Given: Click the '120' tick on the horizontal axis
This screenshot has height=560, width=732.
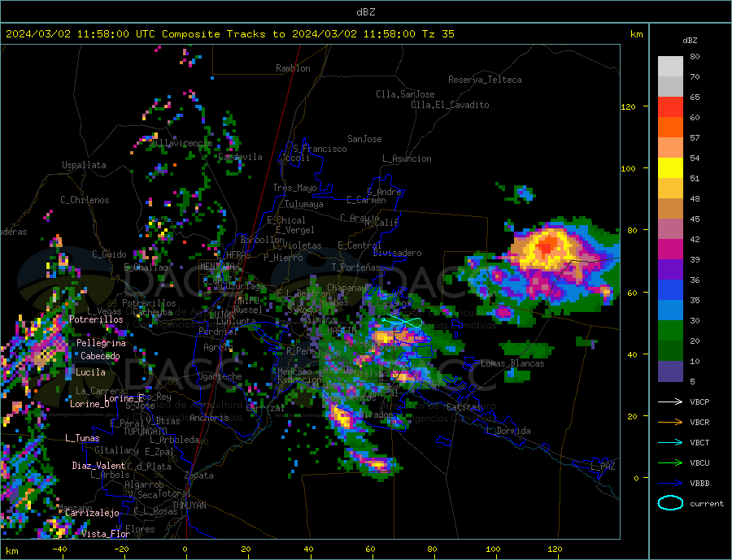Looking at the screenshot, I should (555, 549).
